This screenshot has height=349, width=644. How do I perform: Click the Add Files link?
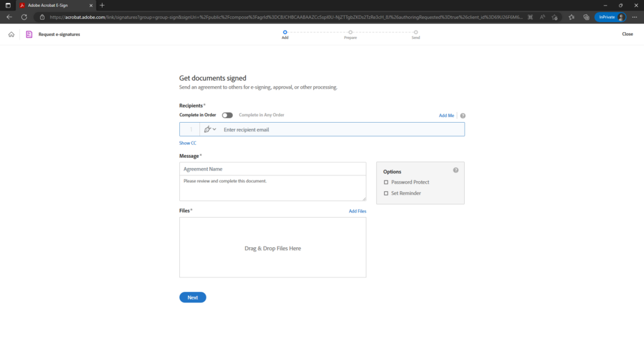coord(357,211)
